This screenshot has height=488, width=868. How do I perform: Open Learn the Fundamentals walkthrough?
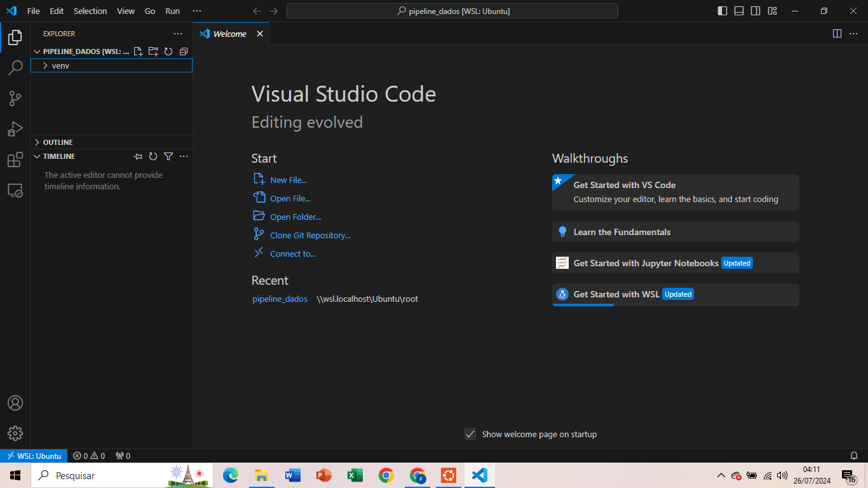coord(675,232)
